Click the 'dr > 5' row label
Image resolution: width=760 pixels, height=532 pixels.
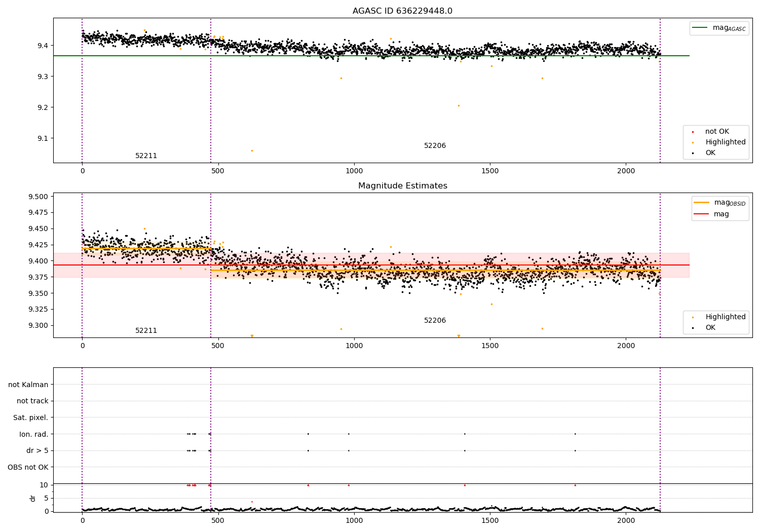(x=37, y=450)
